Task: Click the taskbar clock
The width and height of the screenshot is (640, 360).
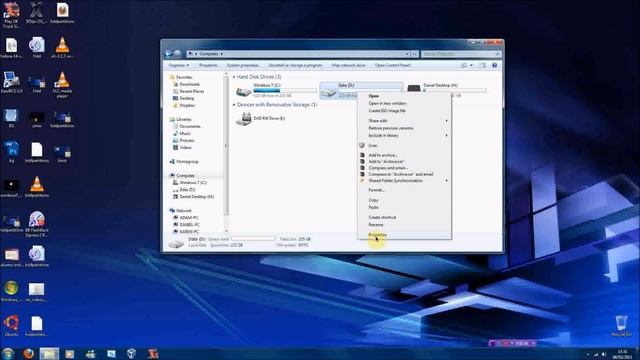Action: 622,354
